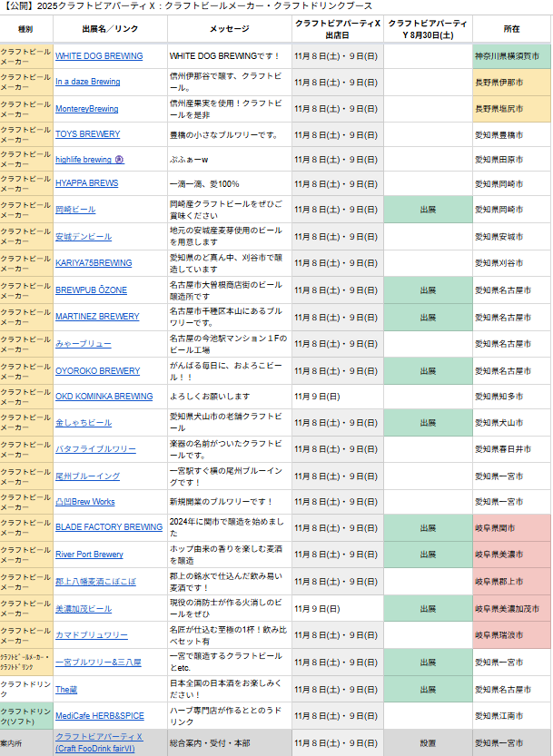This screenshot has width=553, height=756.
Task: Open the In a daze Brewing link
Action: pyautogui.click(x=88, y=82)
